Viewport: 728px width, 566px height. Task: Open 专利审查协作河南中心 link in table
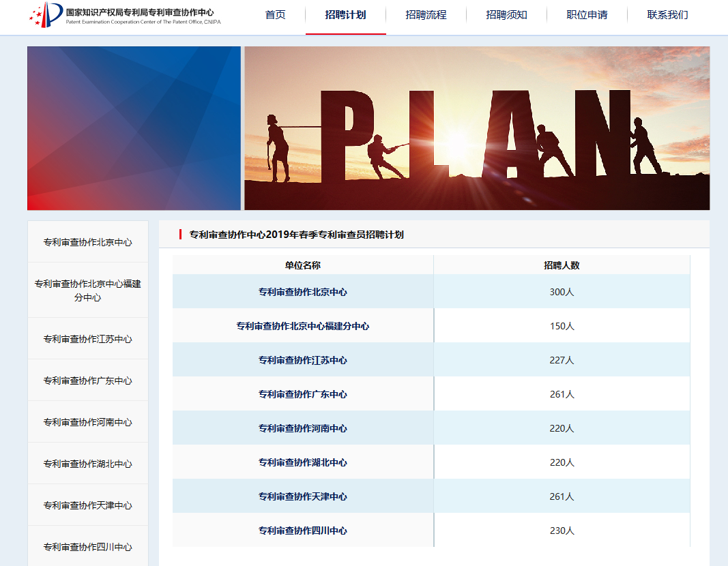(303, 428)
